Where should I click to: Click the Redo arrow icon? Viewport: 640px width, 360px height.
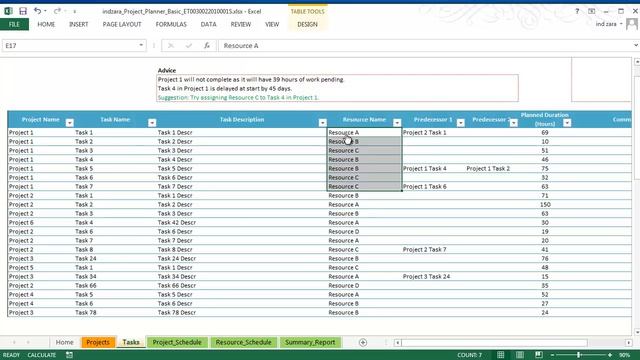pyautogui.click(x=57, y=11)
